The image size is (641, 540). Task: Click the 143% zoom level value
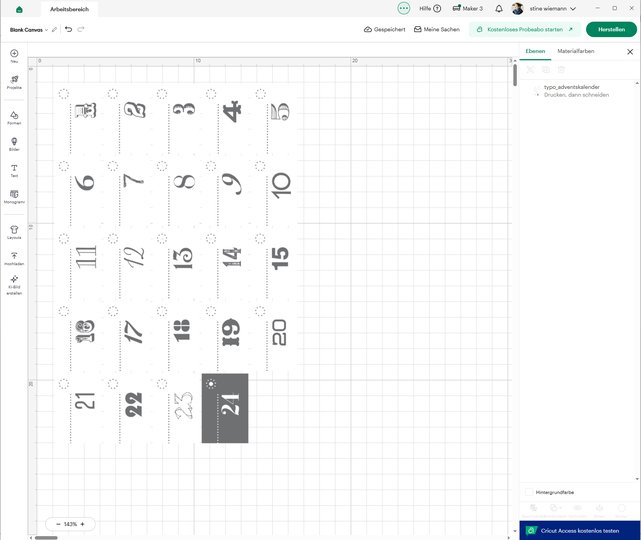click(70, 524)
